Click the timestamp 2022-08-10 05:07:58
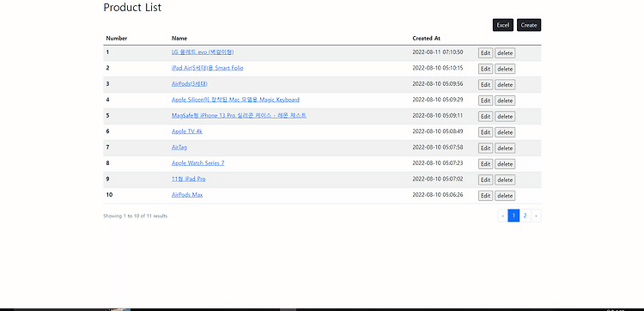Image resolution: width=644 pixels, height=311 pixels. pyautogui.click(x=438, y=147)
